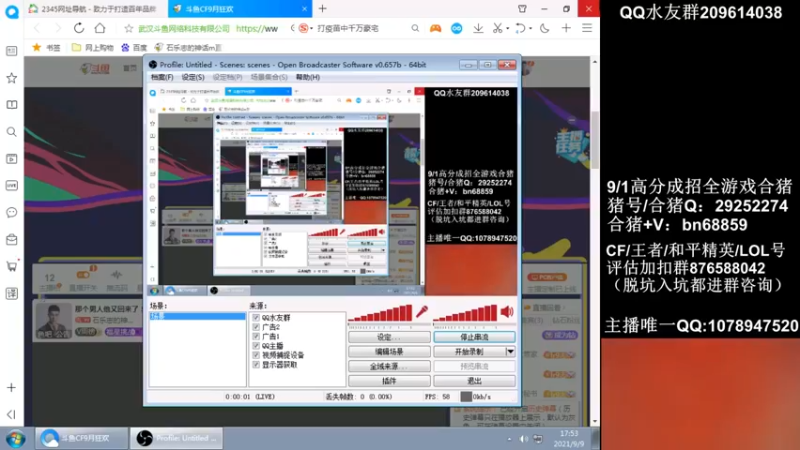Click the 全域来源... button

(389, 366)
